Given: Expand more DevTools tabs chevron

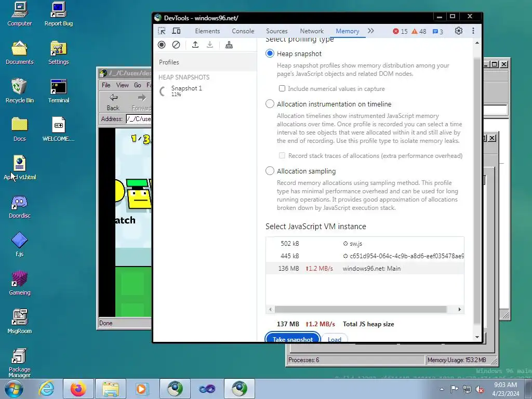Looking at the screenshot, I should click(x=371, y=31).
